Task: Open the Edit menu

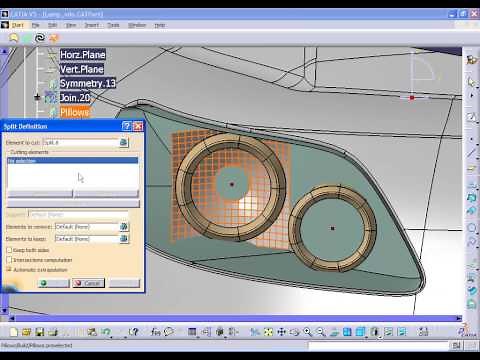Action: pyautogui.click(x=52, y=25)
